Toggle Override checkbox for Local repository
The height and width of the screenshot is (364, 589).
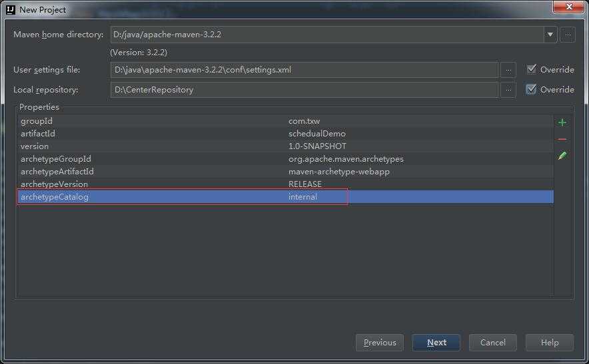point(531,89)
